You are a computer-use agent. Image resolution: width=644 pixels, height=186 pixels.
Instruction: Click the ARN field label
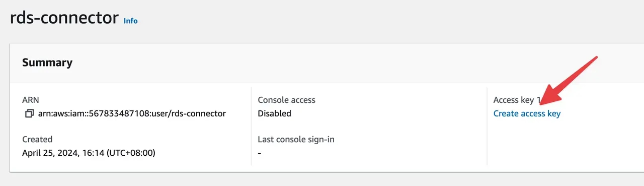pos(30,100)
